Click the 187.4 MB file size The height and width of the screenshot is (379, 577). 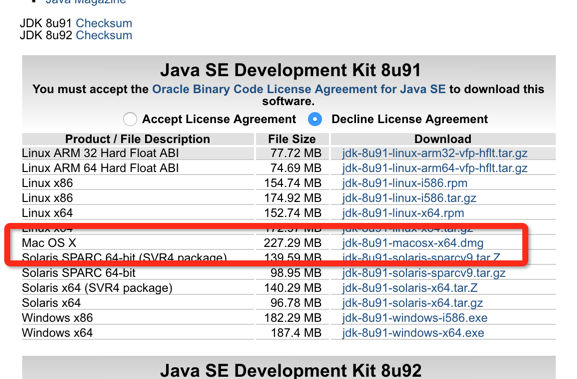pos(296,333)
